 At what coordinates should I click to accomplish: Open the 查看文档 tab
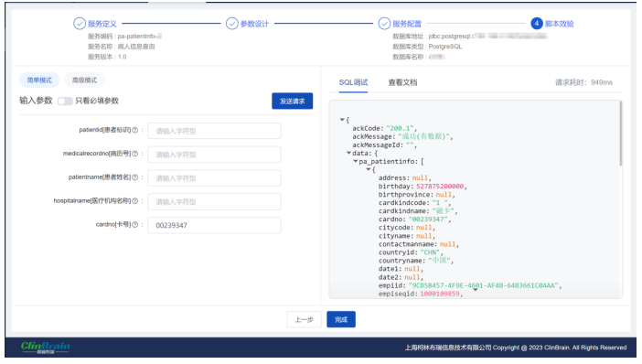tap(402, 82)
